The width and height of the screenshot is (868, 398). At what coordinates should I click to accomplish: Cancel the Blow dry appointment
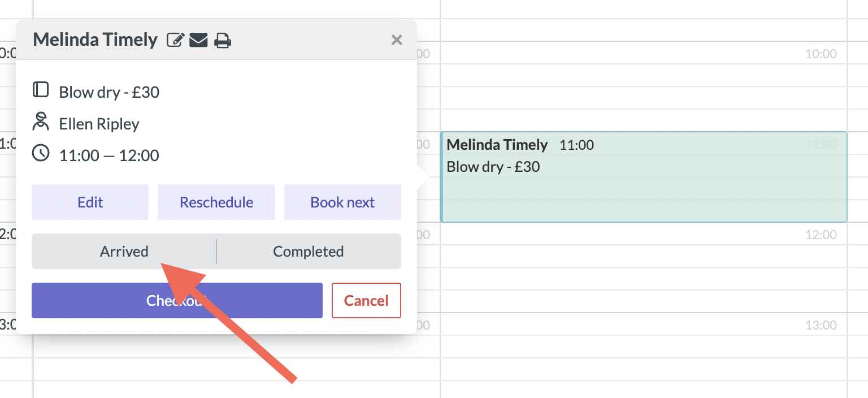click(x=366, y=300)
